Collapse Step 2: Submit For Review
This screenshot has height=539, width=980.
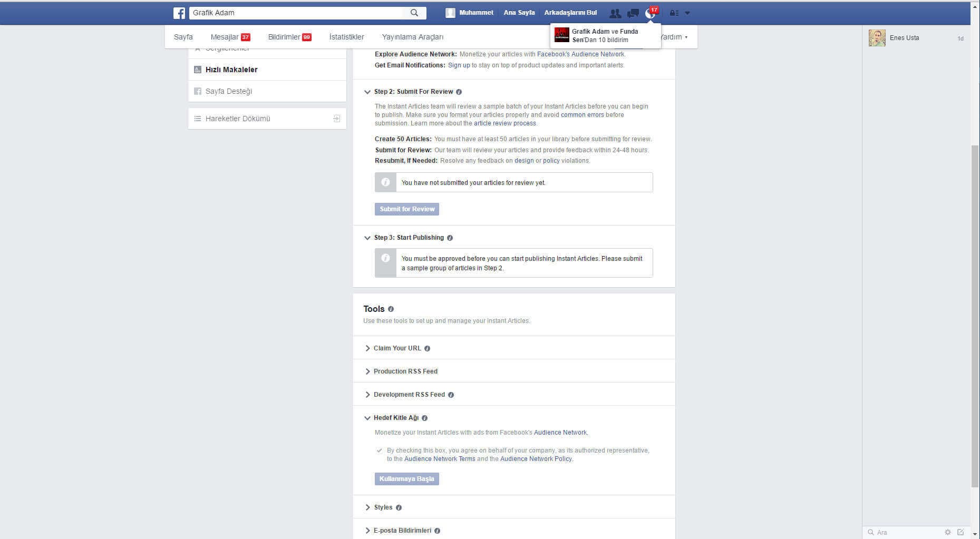pos(367,92)
